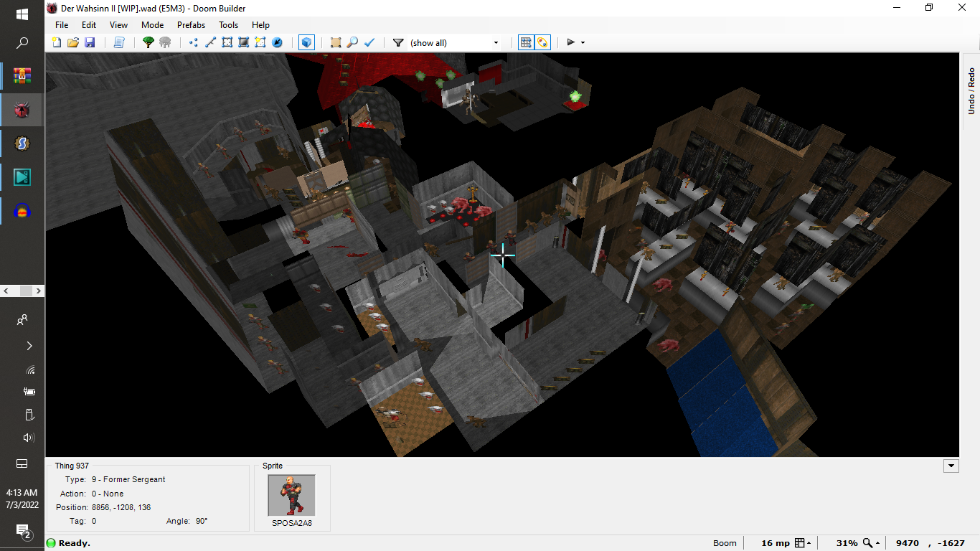Screen dimensions: 980x551
Task: Open the Wi-Fi network tray icon
Action: pyautogui.click(x=29, y=370)
